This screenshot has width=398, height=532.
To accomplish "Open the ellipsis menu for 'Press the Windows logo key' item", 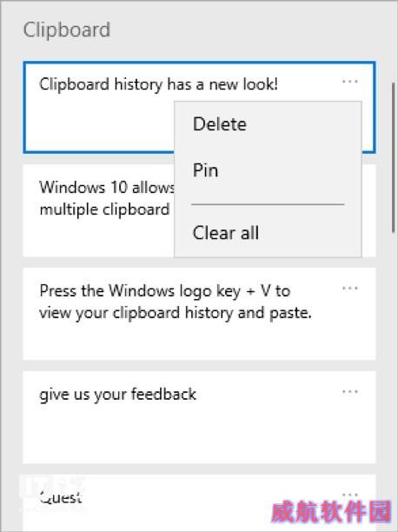I will click(x=350, y=289).
